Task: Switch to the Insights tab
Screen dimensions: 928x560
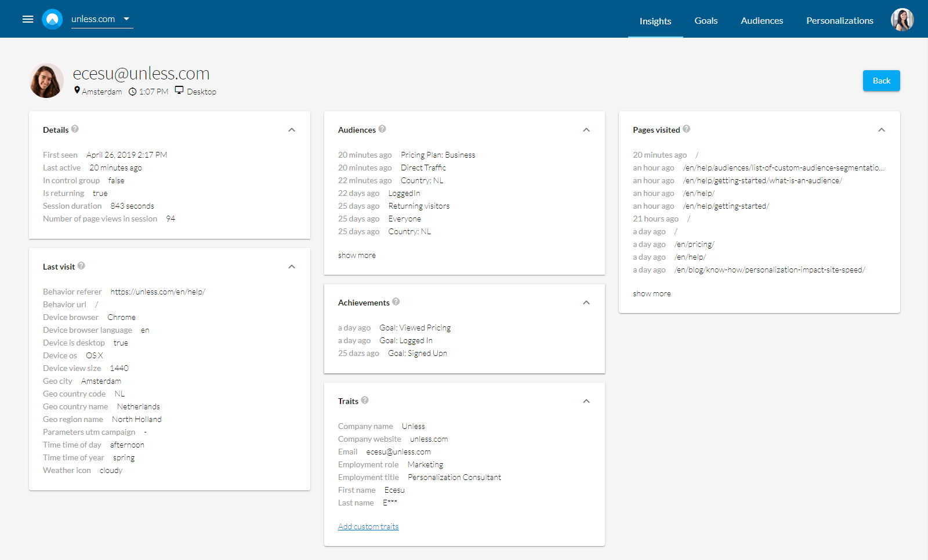Action: (x=655, y=21)
